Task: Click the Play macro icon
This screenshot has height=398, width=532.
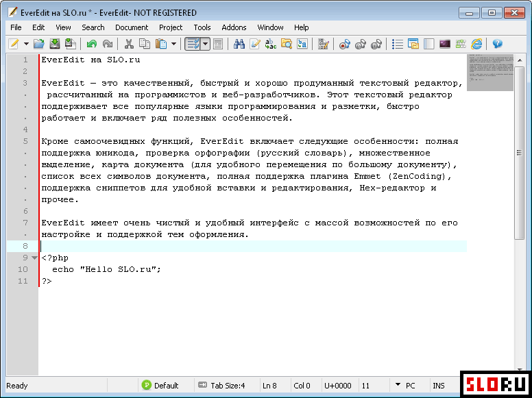Action: click(361, 44)
